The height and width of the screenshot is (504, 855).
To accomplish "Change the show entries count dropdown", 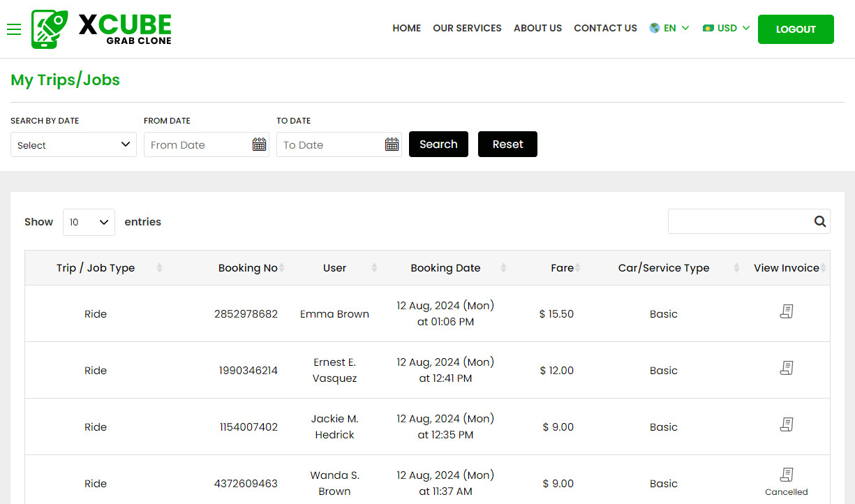I will tap(89, 222).
